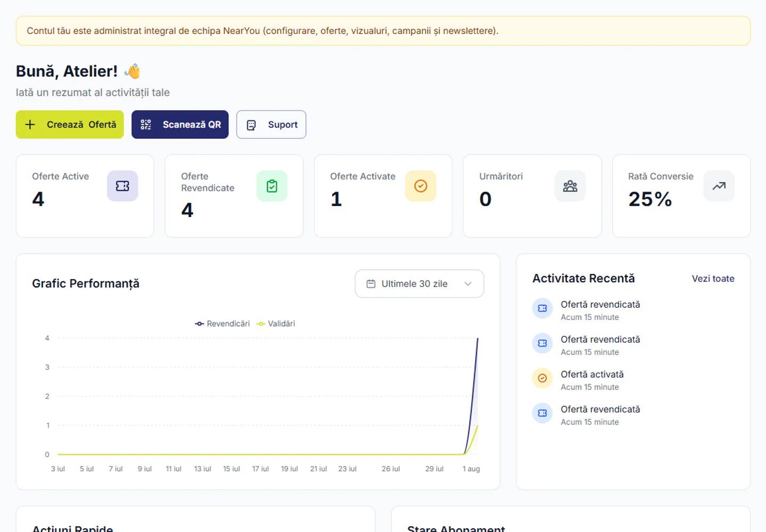
Task: Open the Suport button
Action: [271, 124]
